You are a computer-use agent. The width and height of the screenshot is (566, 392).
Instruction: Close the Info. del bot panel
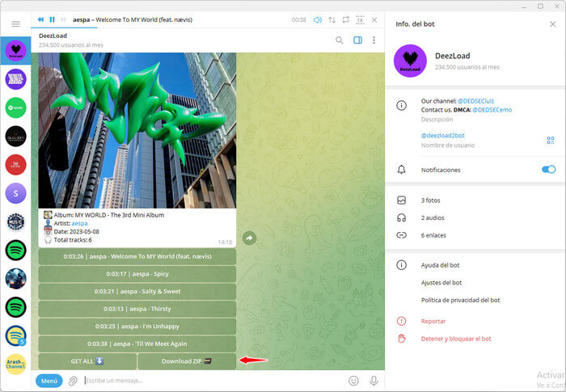pos(552,24)
